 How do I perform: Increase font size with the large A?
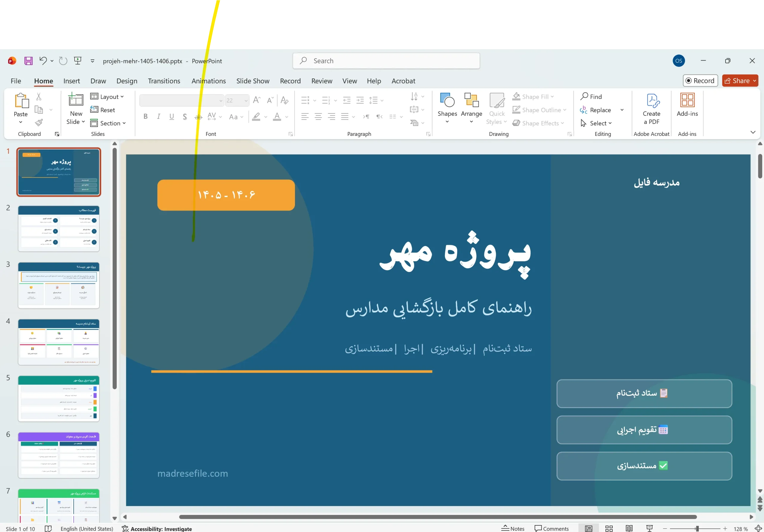click(257, 100)
